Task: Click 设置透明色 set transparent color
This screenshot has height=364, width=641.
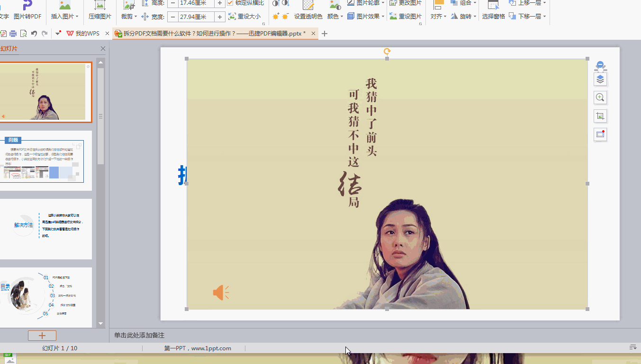Action: [308, 11]
